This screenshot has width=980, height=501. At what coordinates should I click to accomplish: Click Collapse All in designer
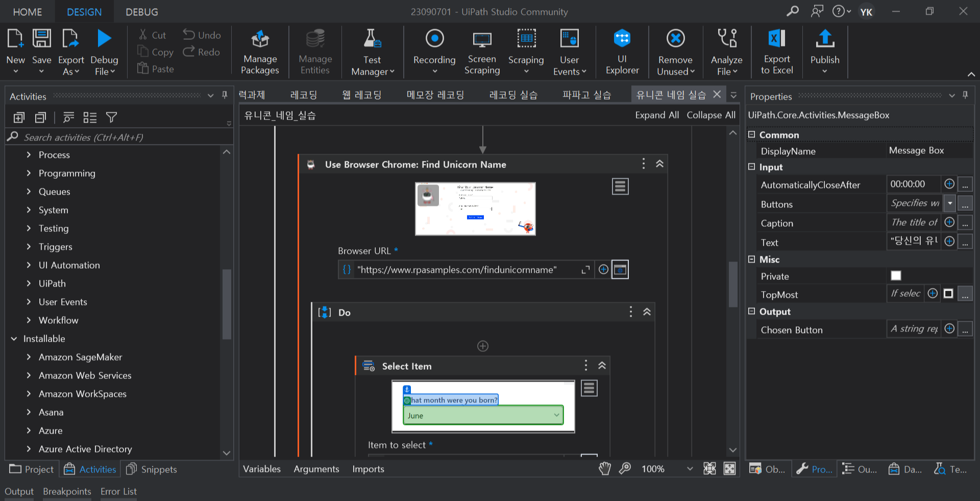pos(711,115)
